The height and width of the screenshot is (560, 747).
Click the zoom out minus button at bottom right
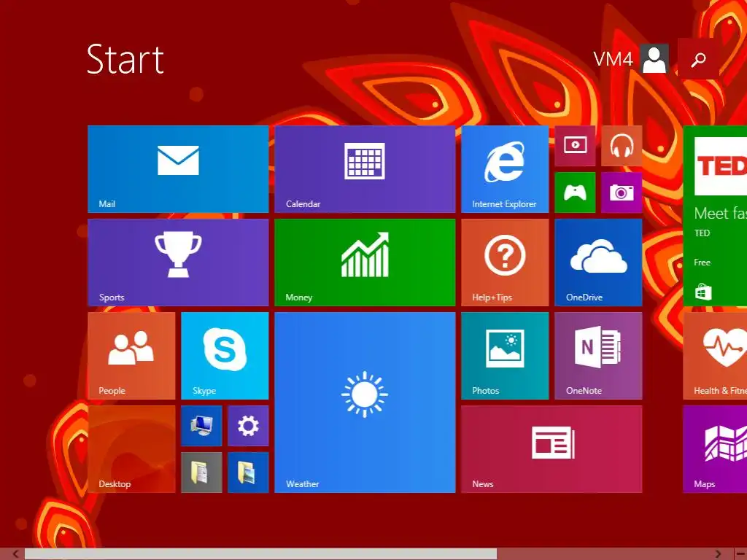740,554
